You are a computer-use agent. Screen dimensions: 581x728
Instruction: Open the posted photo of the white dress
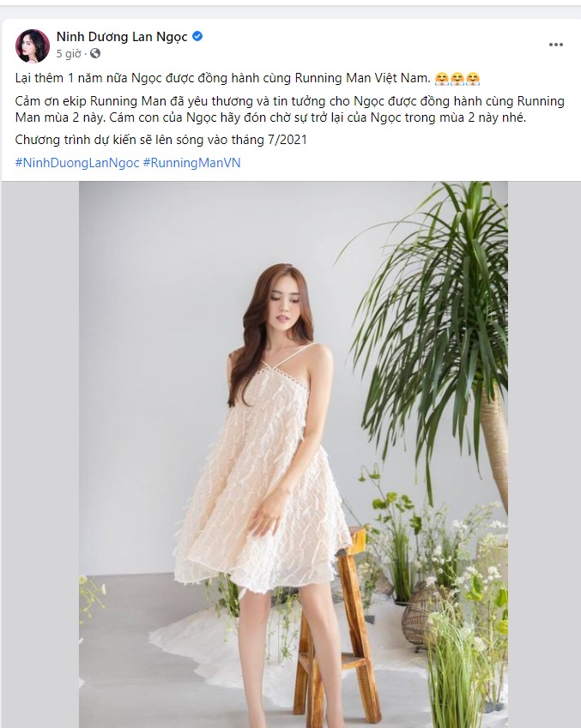294,454
